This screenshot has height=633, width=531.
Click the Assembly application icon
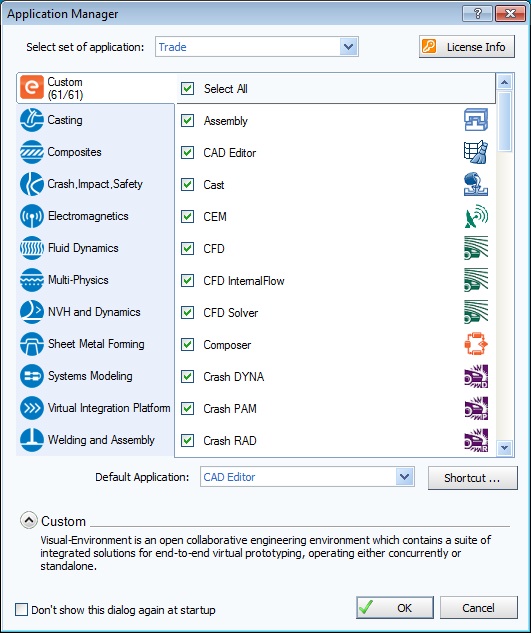coord(476,120)
